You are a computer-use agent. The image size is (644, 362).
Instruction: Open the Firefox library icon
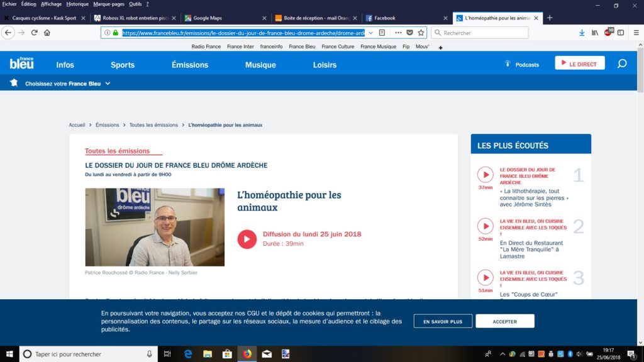coord(595,33)
